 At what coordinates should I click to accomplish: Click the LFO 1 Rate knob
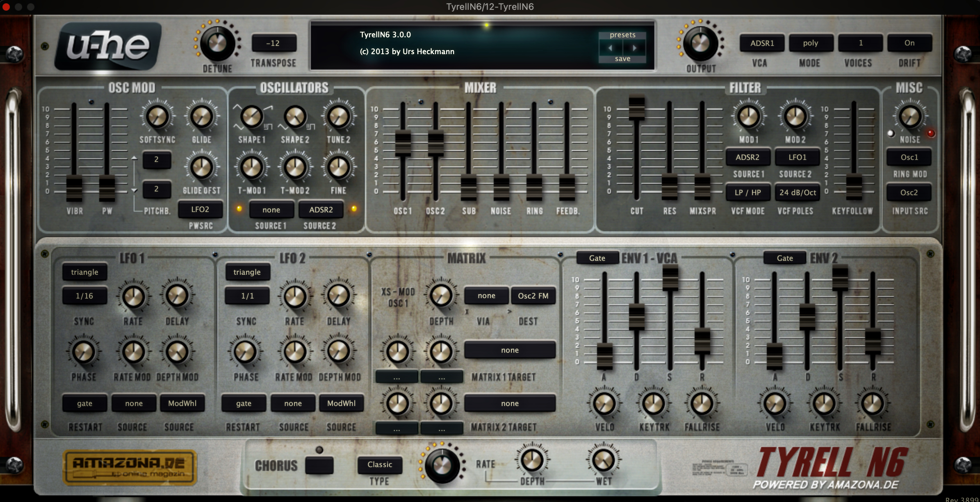click(133, 296)
